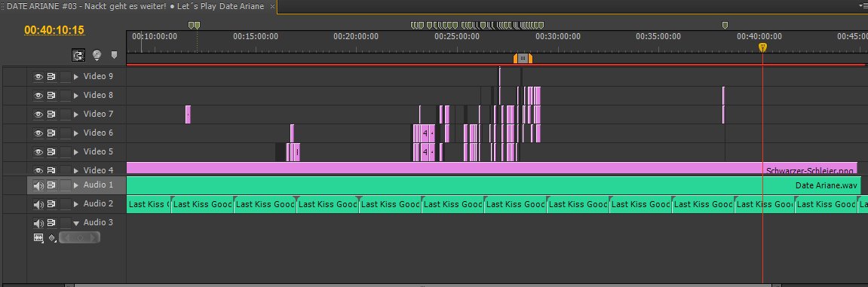This screenshot has width=868, height=287.
Task: Hide Video 9 track with eye icon
Action: (x=38, y=77)
